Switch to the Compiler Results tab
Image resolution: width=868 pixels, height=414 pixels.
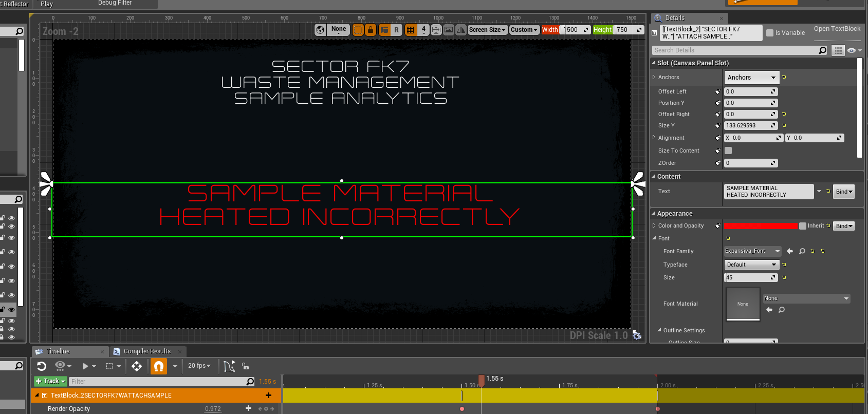(147, 351)
